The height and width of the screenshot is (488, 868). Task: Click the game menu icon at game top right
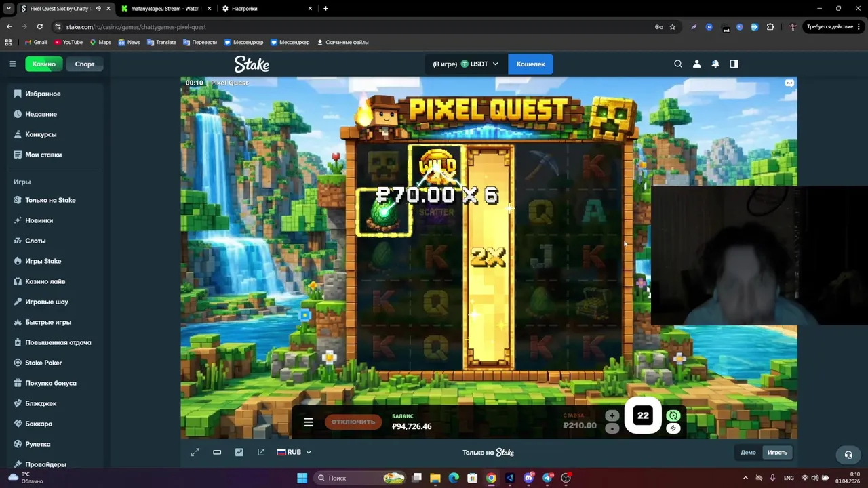click(789, 83)
